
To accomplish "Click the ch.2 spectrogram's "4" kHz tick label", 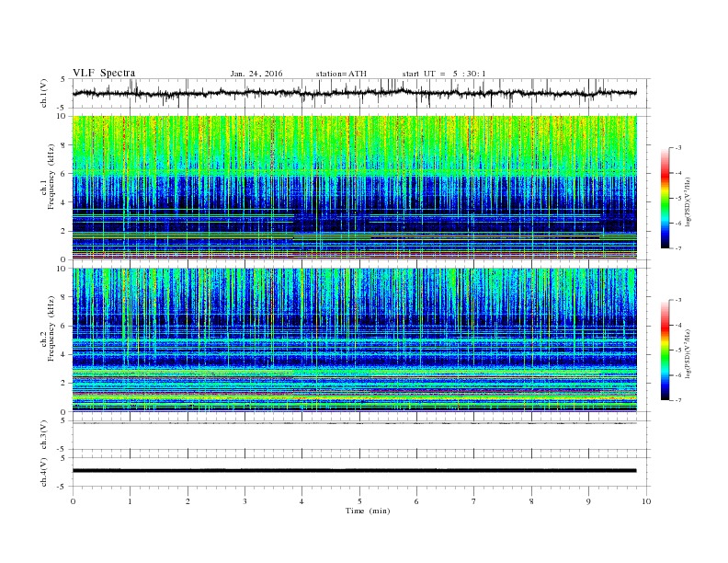I will [64, 354].
